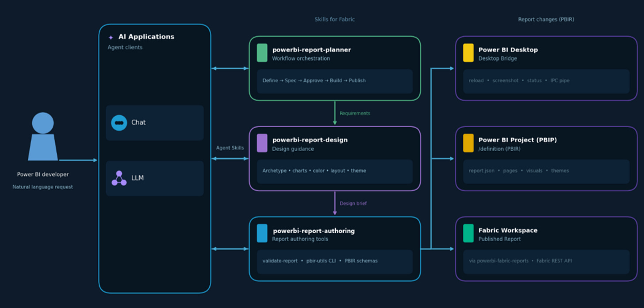The width and height of the screenshot is (644, 308).
Task: Click the Desktop Bridge subtitle
Action: click(x=498, y=58)
